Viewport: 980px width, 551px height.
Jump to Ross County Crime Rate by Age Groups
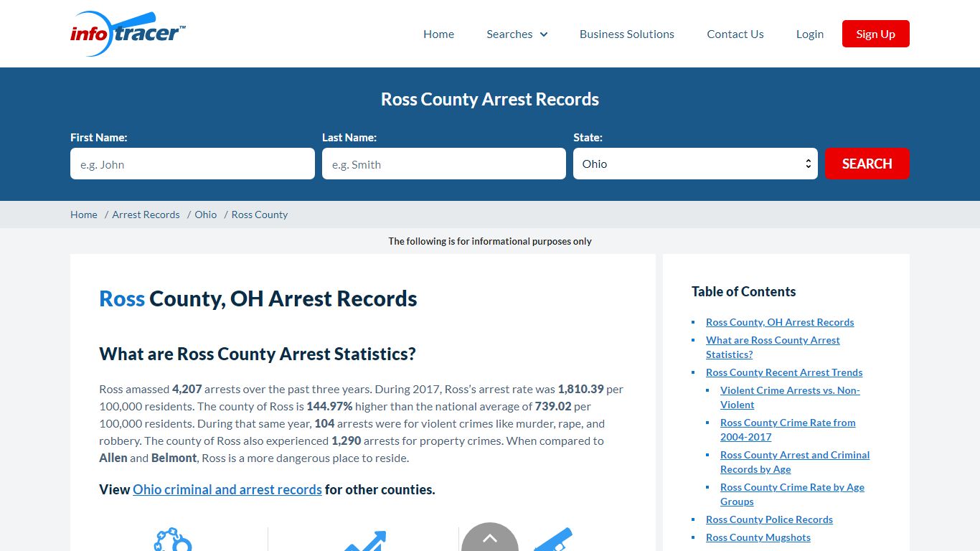tap(792, 494)
